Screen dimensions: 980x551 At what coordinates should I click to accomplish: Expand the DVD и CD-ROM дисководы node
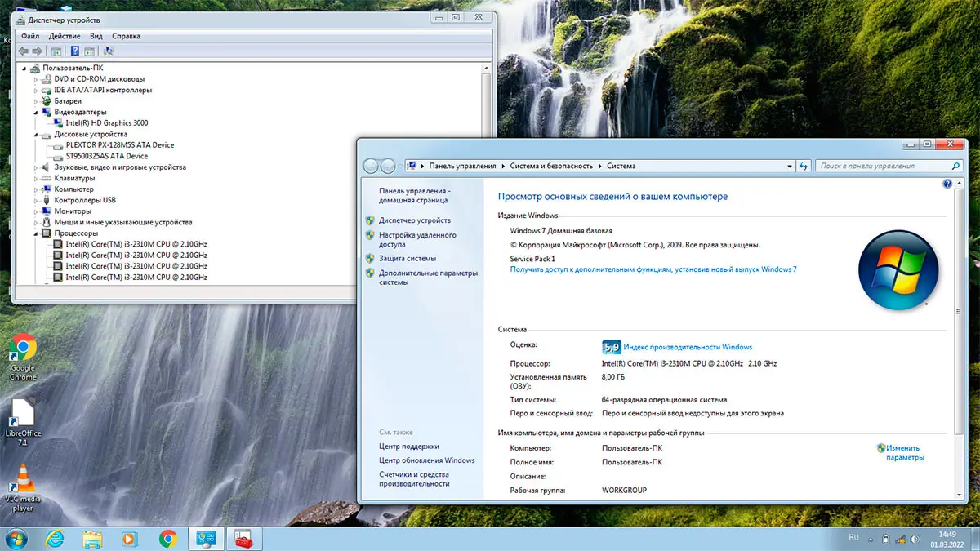click(36, 79)
